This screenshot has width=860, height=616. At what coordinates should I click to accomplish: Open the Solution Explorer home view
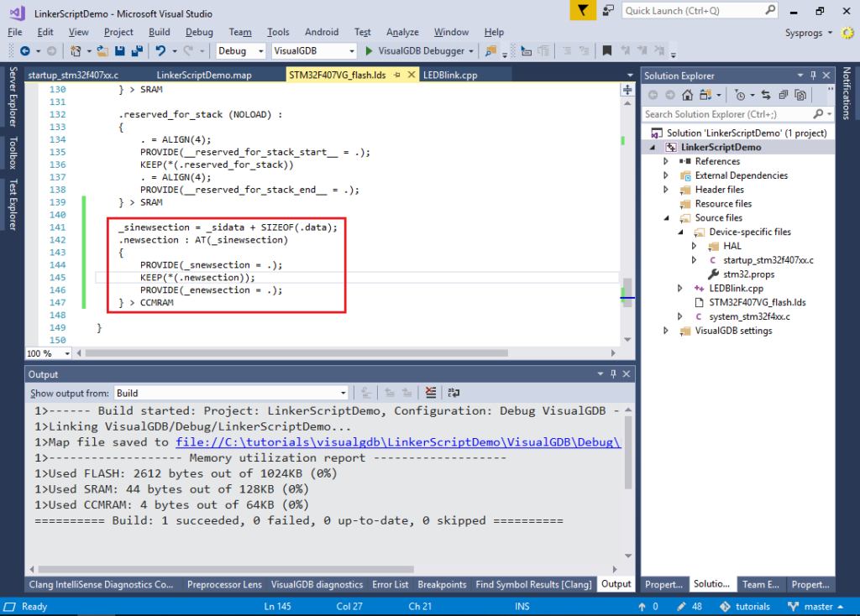coord(688,94)
